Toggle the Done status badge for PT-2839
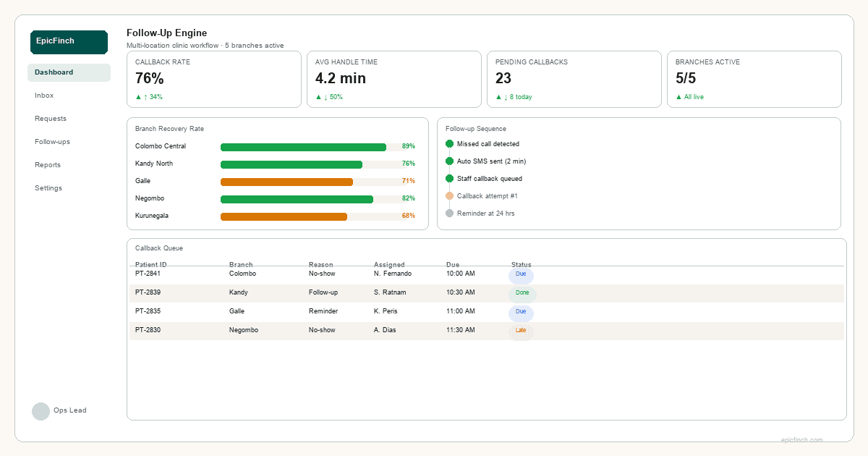 click(x=521, y=293)
